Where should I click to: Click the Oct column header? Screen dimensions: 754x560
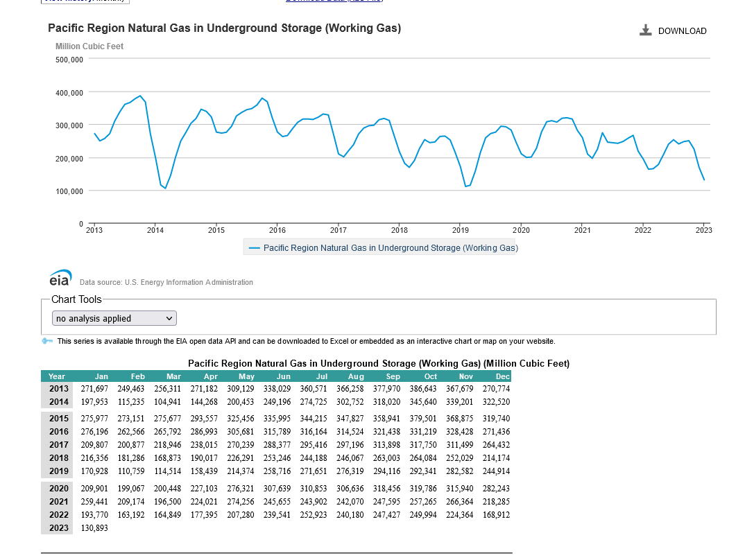[431, 376]
